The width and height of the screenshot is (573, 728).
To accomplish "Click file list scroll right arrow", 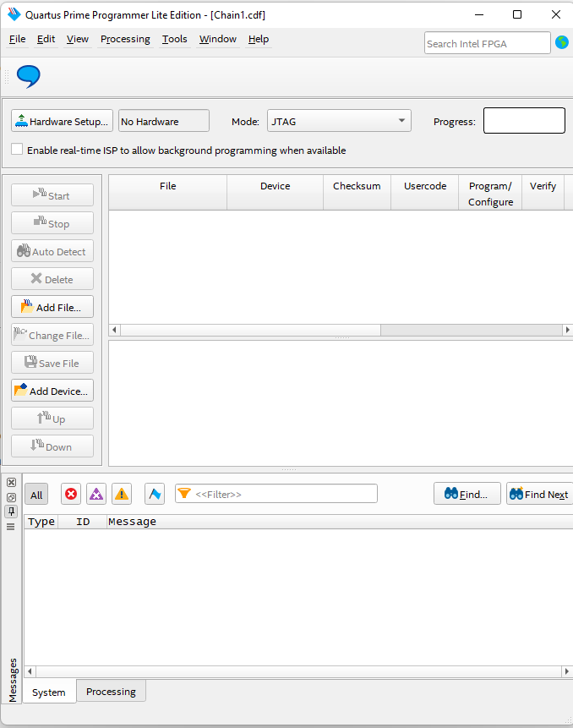I will (x=567, y=330).
